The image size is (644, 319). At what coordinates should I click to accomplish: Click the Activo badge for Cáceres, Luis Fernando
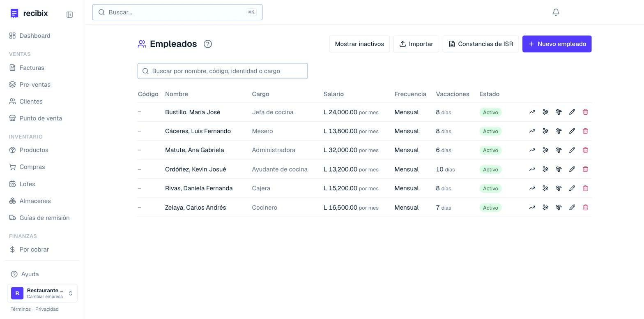tap(490, 131)
